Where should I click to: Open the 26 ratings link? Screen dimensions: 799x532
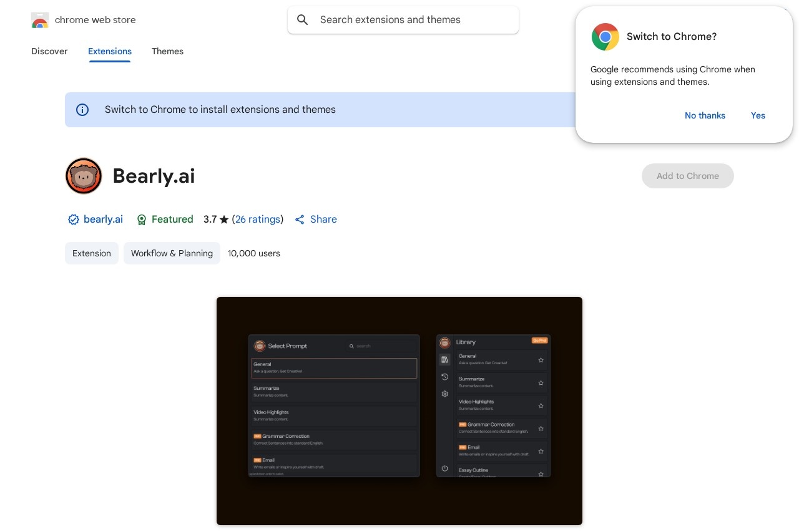(x=257, y=220)
